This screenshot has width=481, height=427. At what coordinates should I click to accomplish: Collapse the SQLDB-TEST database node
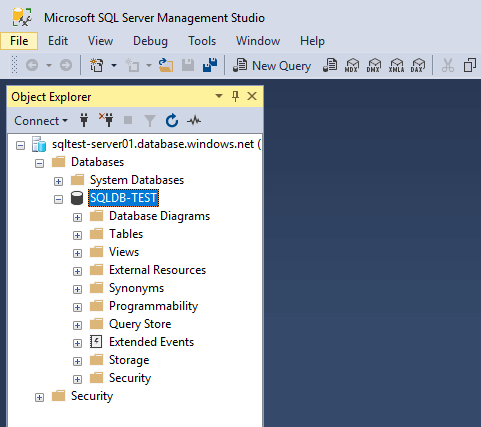click(58, 199)
